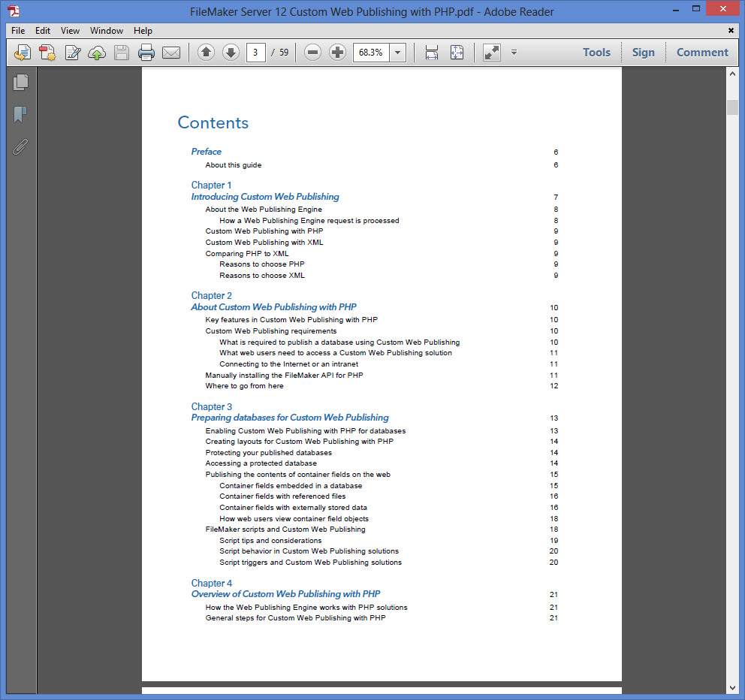Click the scrollbar down arrow
745x700 pixels.
point(732,688)
